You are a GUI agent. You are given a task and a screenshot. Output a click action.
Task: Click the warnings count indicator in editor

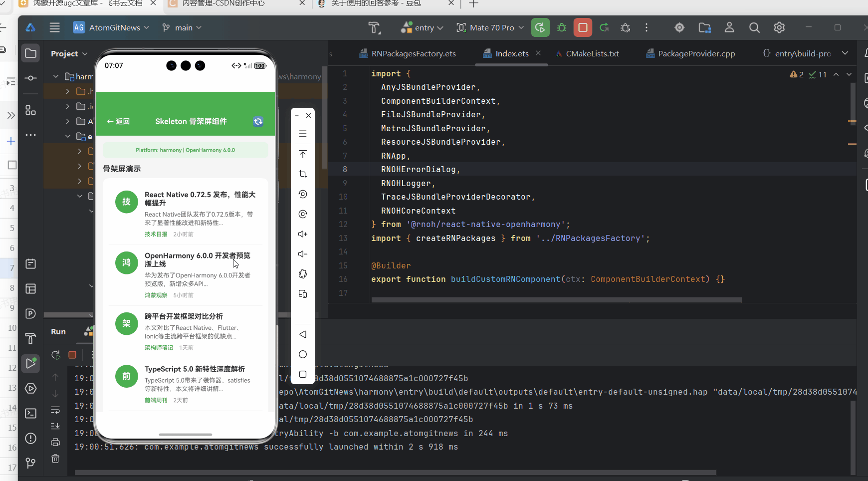click(797, 74)
